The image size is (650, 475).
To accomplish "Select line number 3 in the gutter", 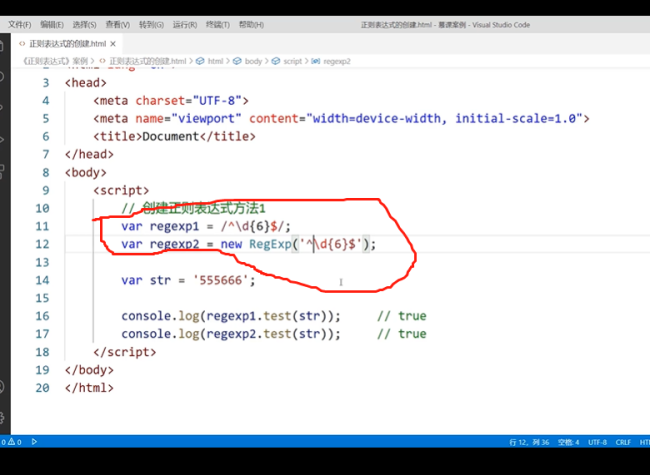I will click(46, 83).
